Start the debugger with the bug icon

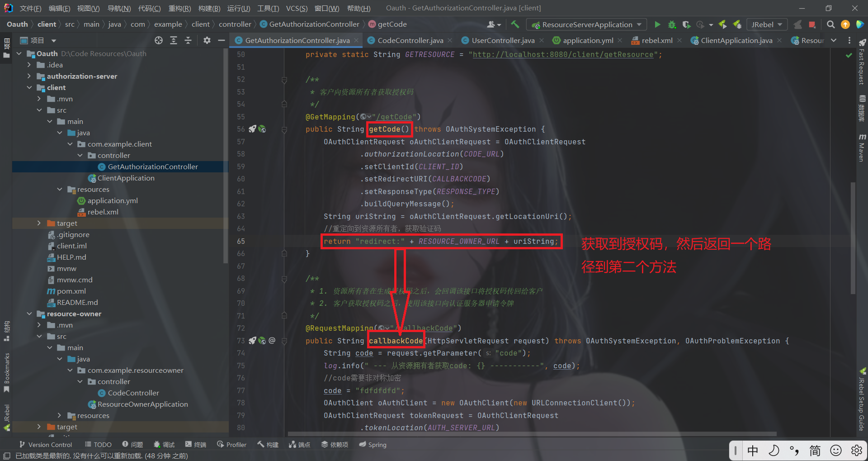(672, 24)
